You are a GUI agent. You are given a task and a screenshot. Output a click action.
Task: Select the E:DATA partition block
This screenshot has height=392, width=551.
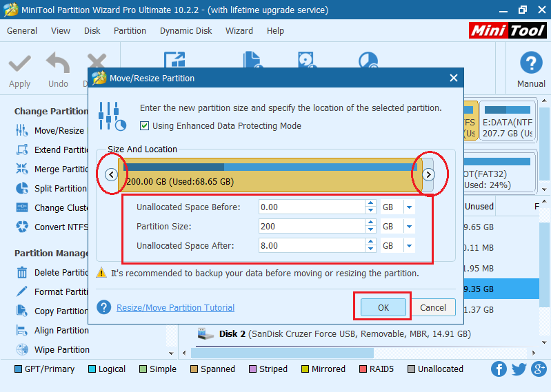(x=508, y=121)
